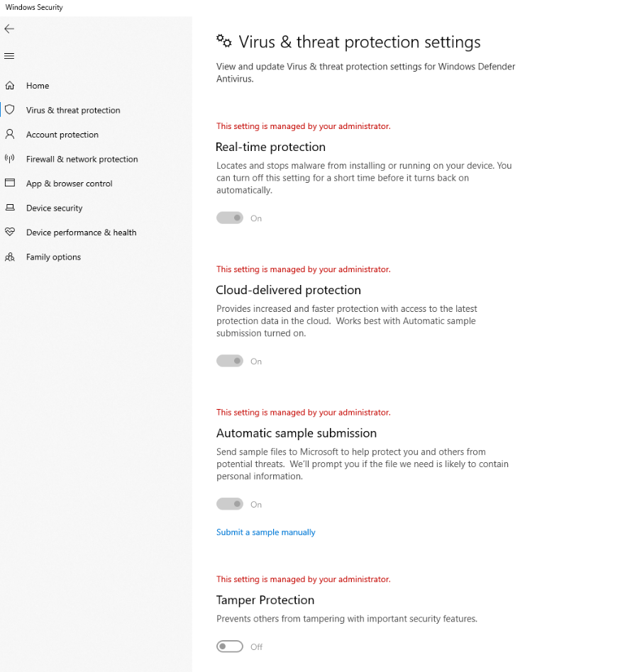Enable the Tamper Protection switch
625x672 pixels.
230,646
